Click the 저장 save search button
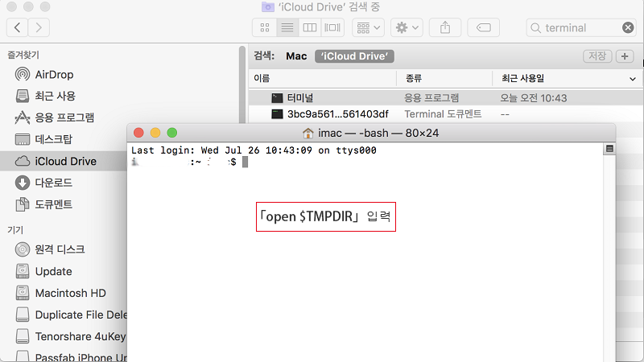This screenshot has height=362, width=644. pos(597,56)
